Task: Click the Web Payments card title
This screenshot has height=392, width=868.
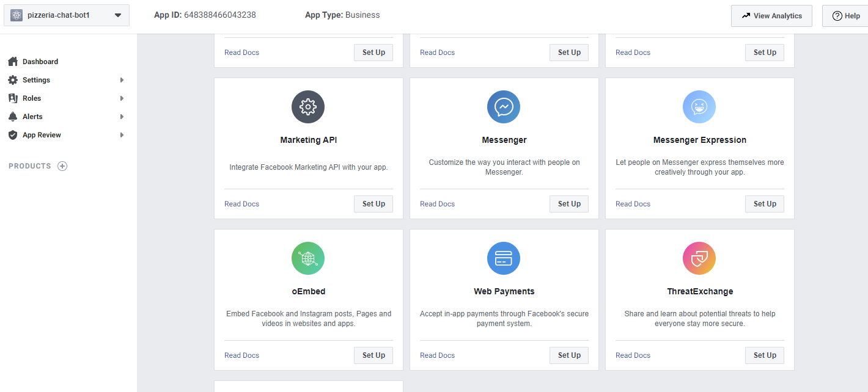Action: [504, 291]
